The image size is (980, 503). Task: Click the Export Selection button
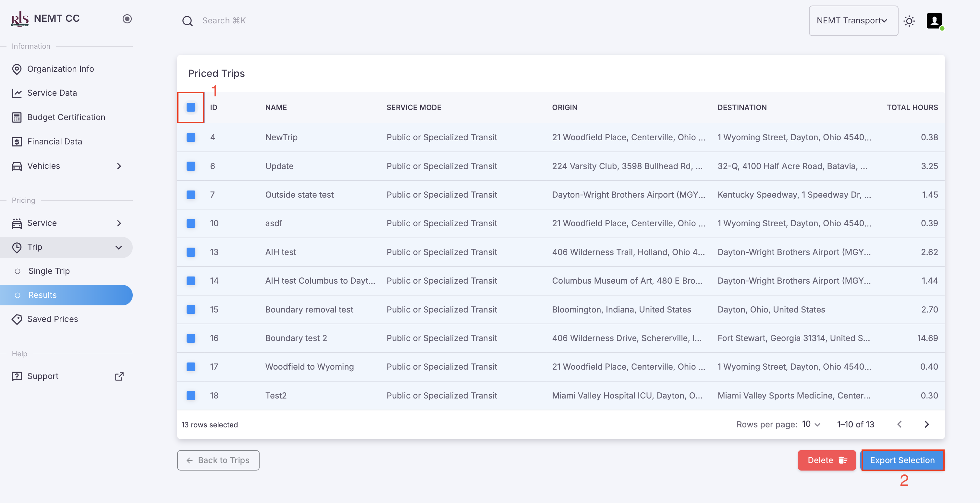(x=902, y=460)
